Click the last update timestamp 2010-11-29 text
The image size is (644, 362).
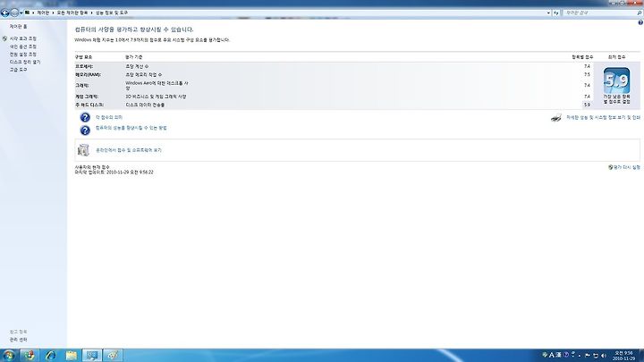[114, 173]
